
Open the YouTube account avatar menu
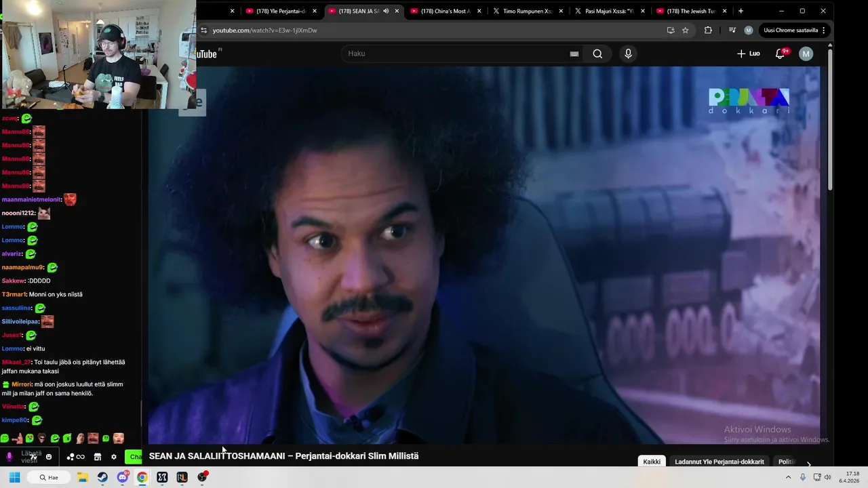[x=806, y=54]
